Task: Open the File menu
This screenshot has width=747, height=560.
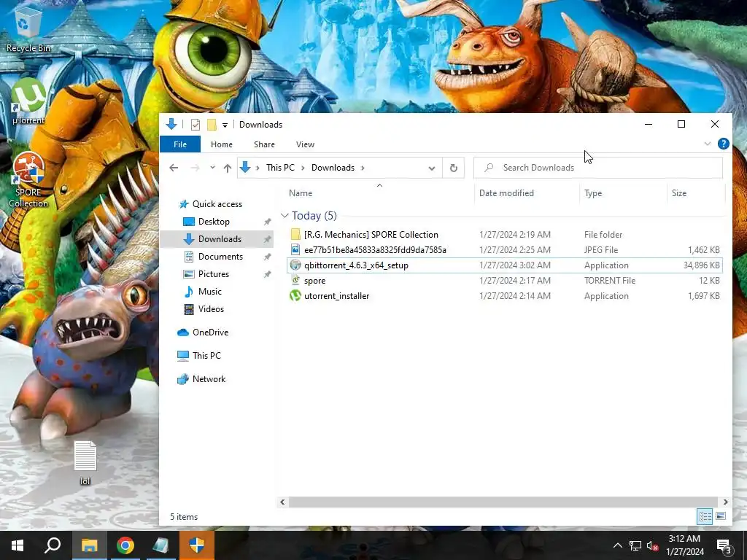Action: click(180, 144)
